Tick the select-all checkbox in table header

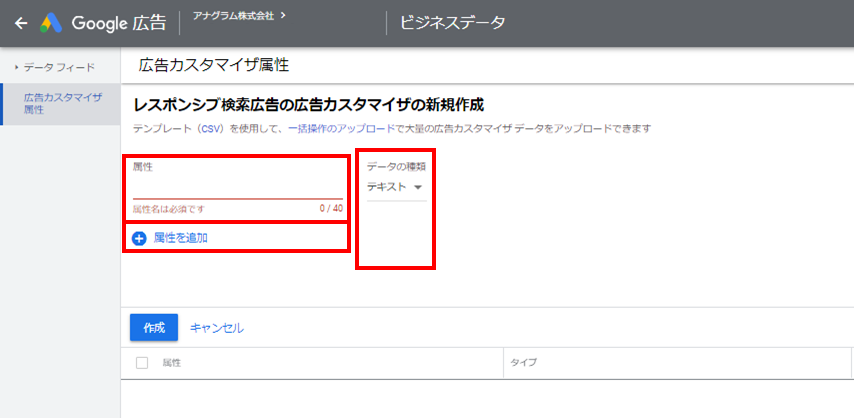pos(141,362)
